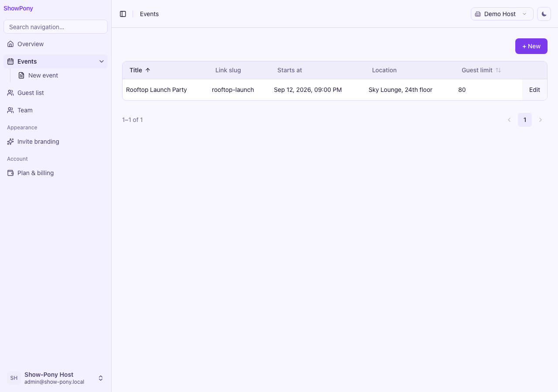Click the Sep 12, 2026, 09:00 PM cell
Image resolution: width=558 pixels, height=392 pixels.
point(308,90)
